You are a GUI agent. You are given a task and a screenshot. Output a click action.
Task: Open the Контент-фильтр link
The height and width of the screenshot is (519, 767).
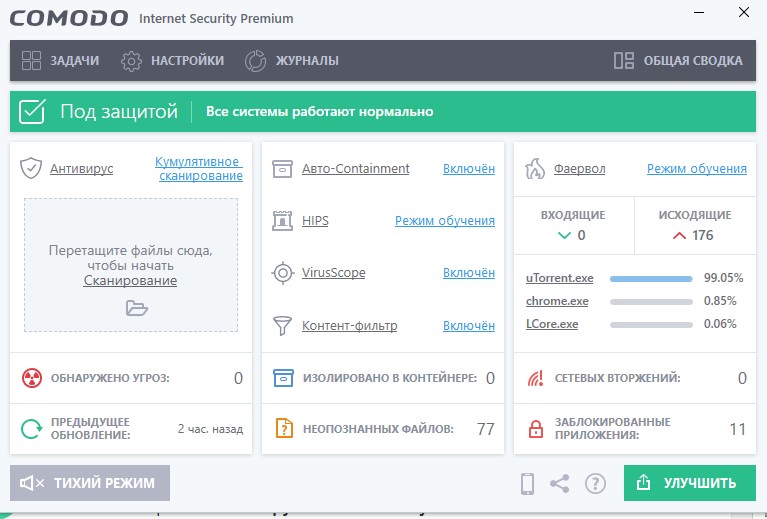(349, 325)
